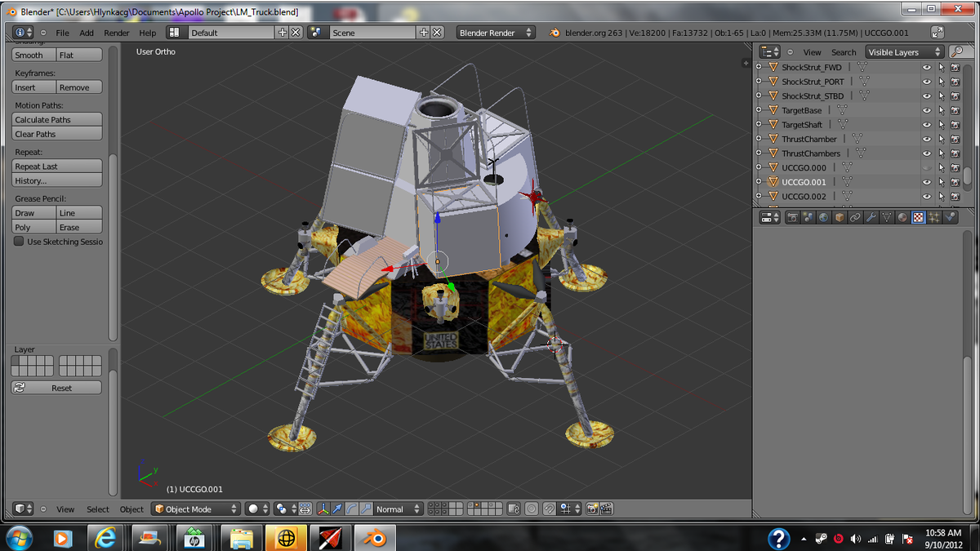Open the Blender Render engine dropdown
980x551 pixels.
(496, 33)
